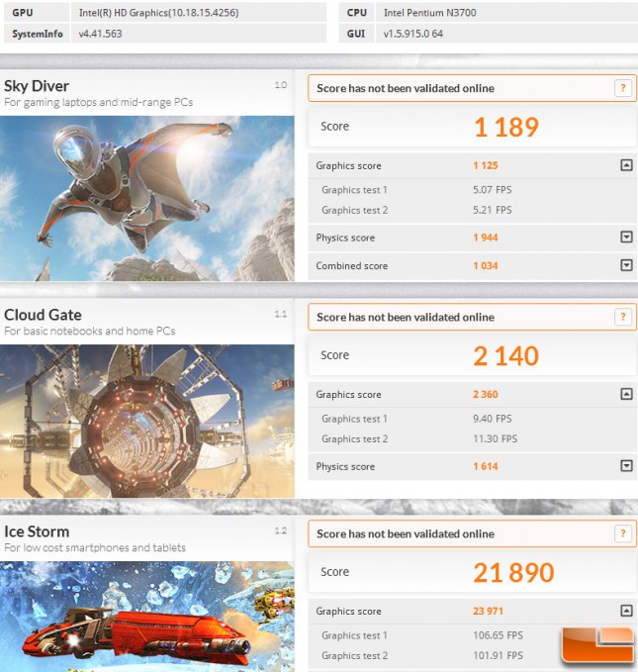
Task: Open Cloud Gate validation help question mark
Action: (623, 317)
